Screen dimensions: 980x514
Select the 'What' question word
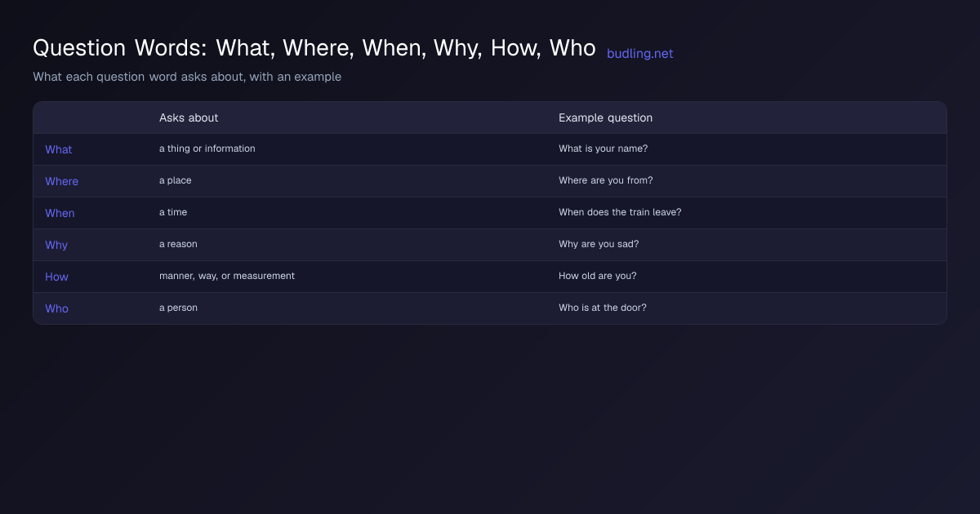tap(59, 149)
